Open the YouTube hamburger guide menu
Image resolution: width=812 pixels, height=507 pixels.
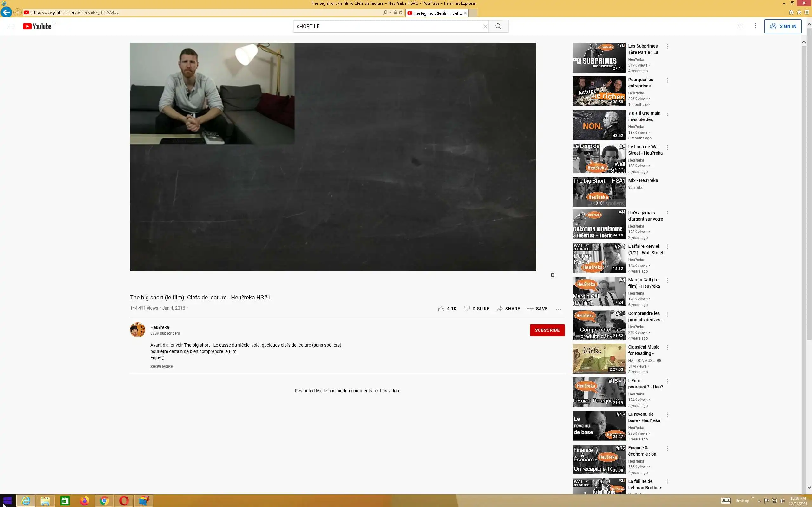pos(11,26)
